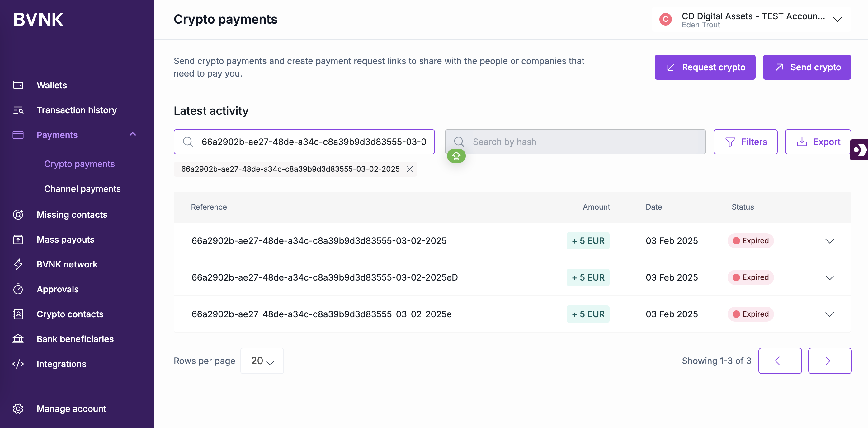Click the BVNK logo
This screenshot has width=868, height=428.
tap(38, 20)
